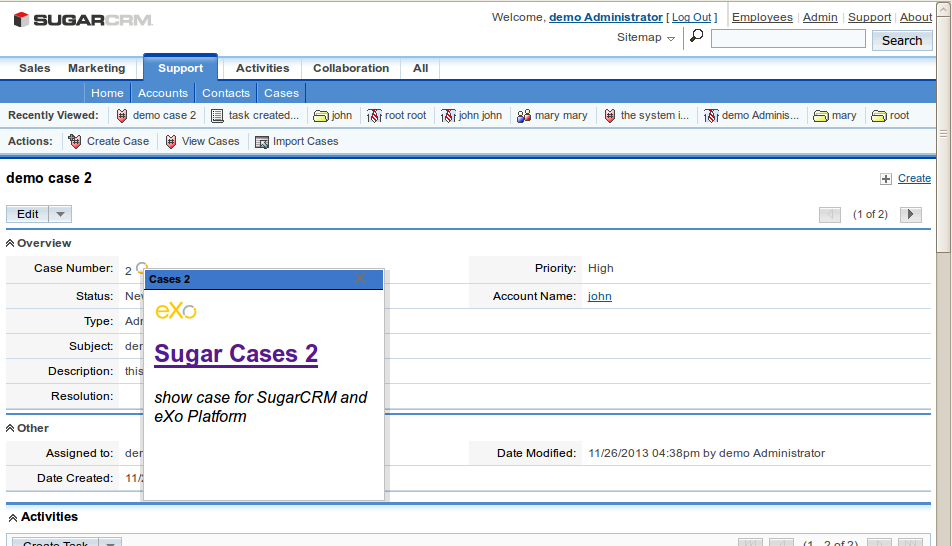Click the View Cases action link

[x=211, y=142]
